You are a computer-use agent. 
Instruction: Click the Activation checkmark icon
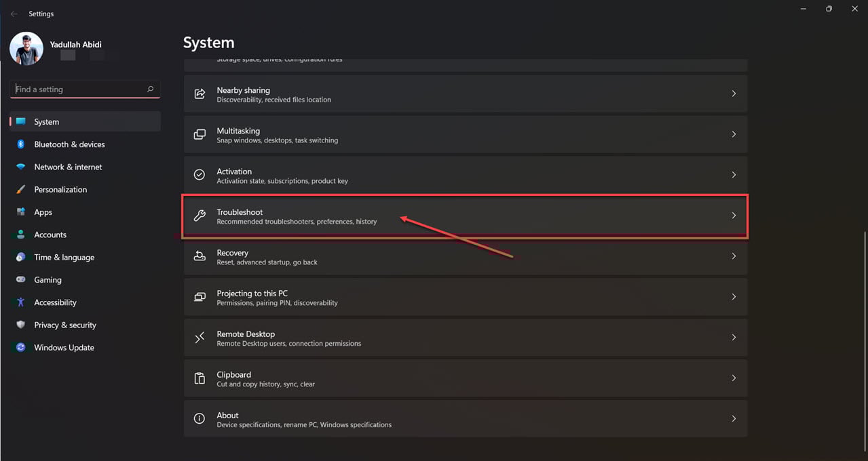coord(200,175)
